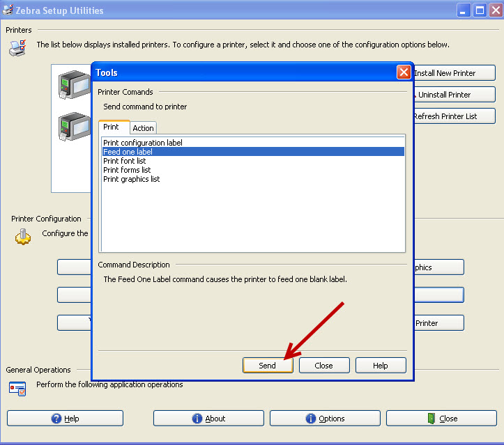Click the General Operations application icon
The height and width of the screenshot is (445, 504).
coord(18,388)
